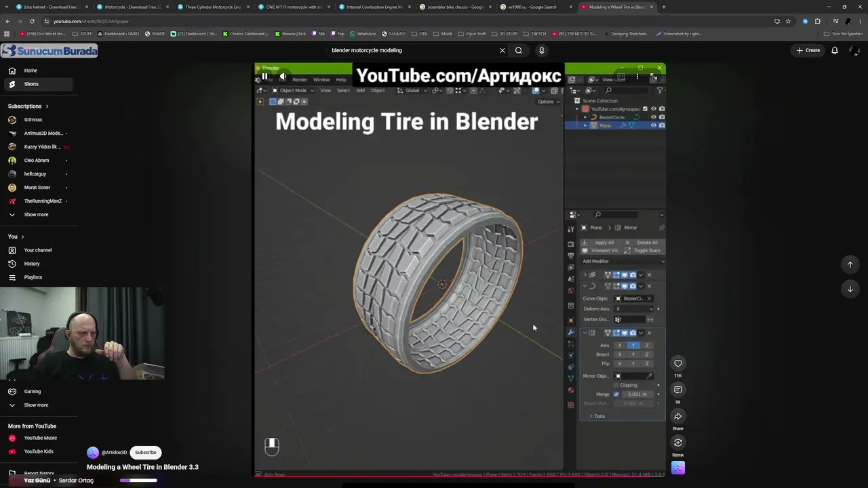Open YouTube Kids from the sidebar
The image size is (868, 488).
39,451
